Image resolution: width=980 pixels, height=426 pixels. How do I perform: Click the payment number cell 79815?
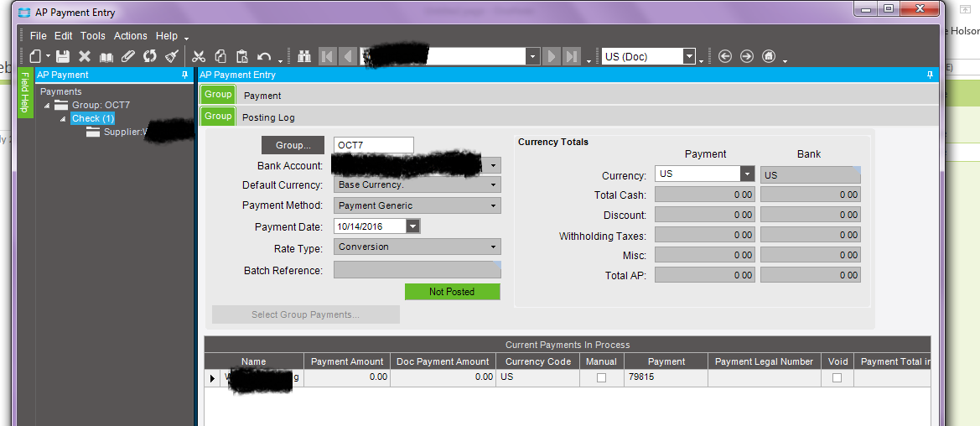[666, 378]
